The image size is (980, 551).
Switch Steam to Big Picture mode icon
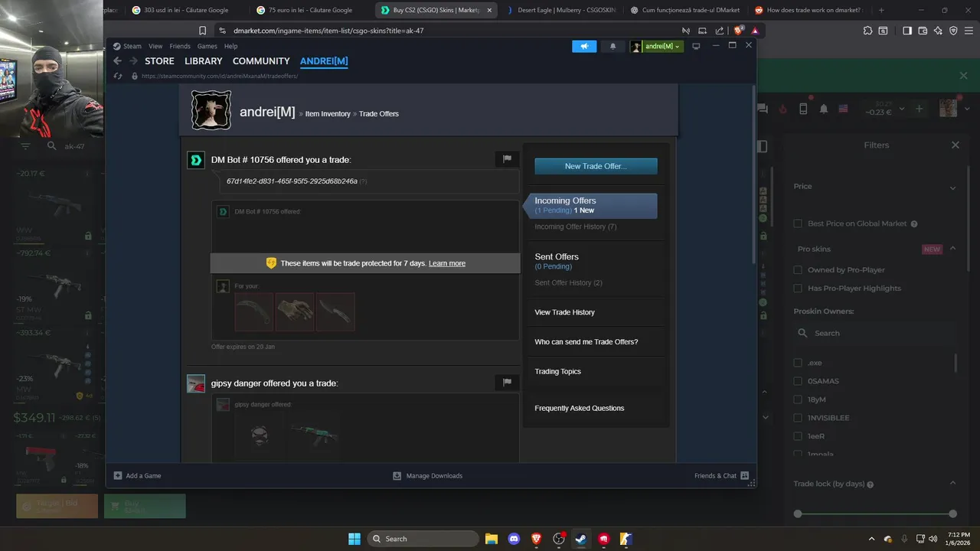(696, 47)
